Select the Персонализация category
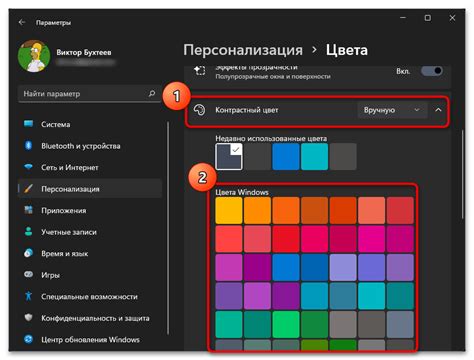Image resolution: width=474 pixels, height=360 pixels. point(90,189)
